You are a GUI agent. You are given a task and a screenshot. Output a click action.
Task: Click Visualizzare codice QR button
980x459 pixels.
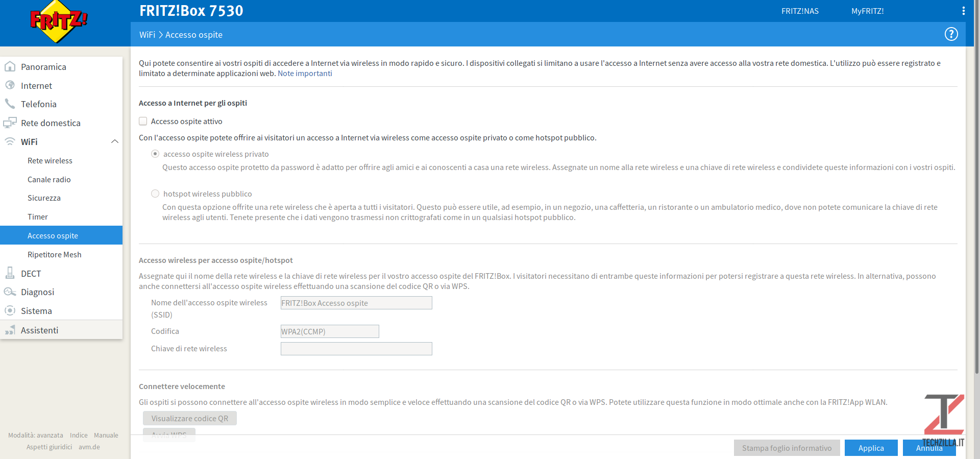click(190, 418)
